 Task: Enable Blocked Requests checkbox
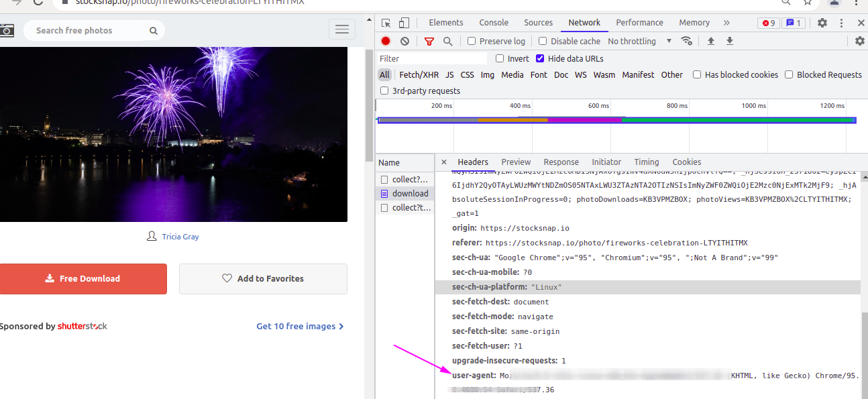coord(789,74)
